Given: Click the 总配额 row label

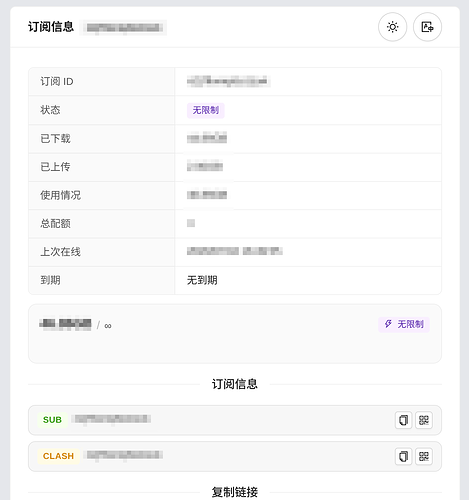Looking at the screenshot, I should [55, 223].
